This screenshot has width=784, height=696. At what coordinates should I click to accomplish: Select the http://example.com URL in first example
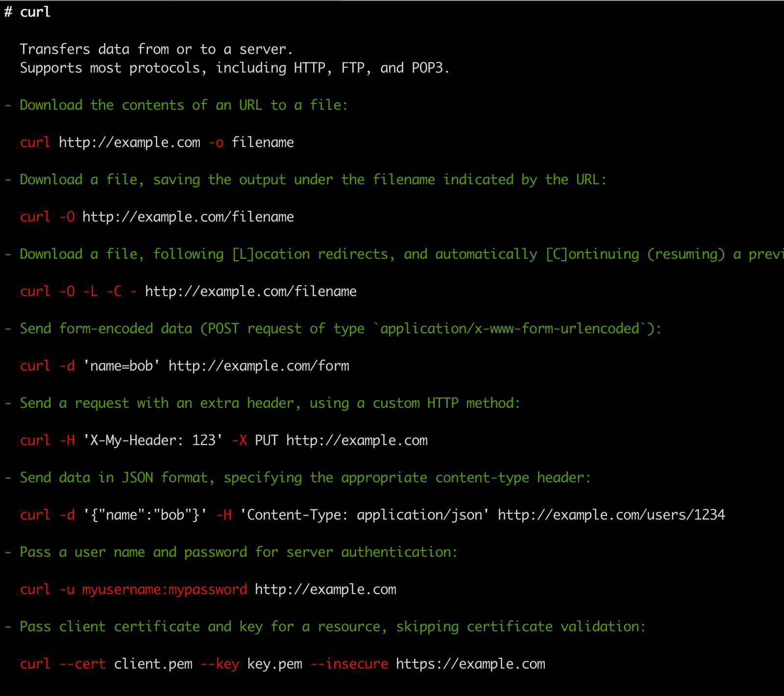pyautogui.click(x=129, y=142)
